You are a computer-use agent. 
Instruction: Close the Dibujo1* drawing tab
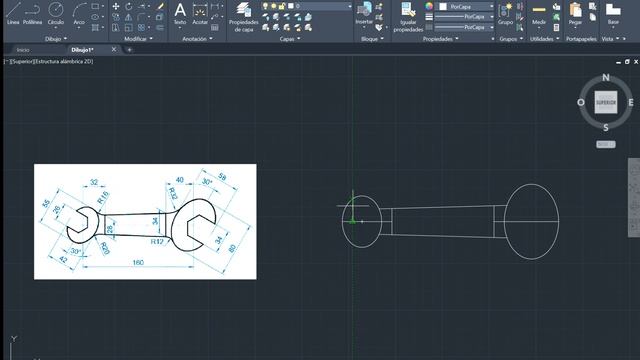[x=114, y=49]
